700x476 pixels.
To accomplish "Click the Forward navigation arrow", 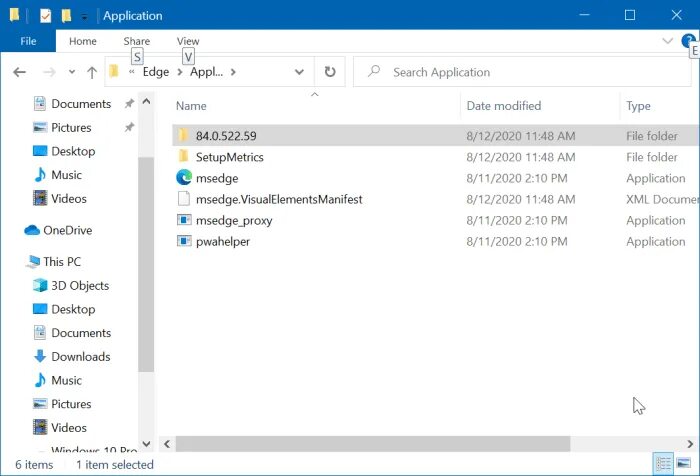I will (49, 72).
